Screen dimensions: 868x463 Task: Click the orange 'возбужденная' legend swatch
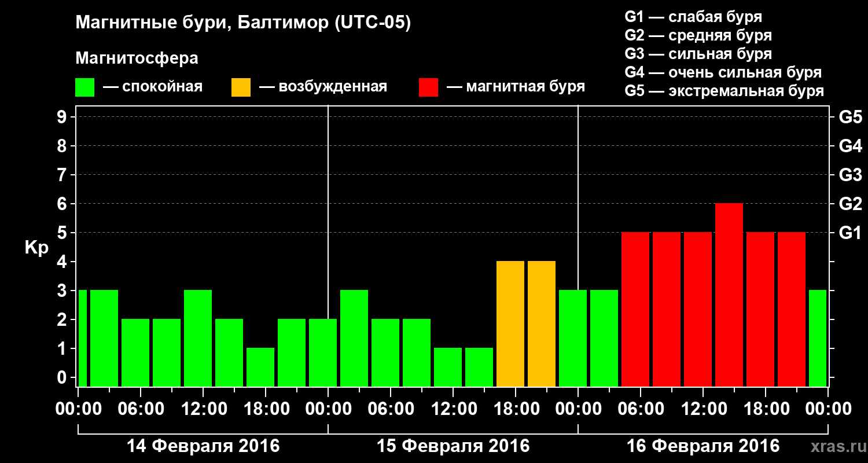pyautogui.click(x=241, y=87)
